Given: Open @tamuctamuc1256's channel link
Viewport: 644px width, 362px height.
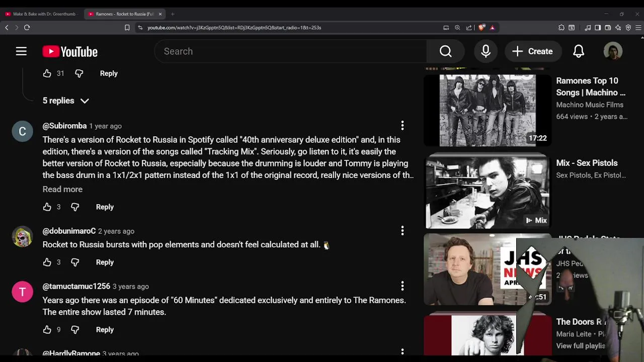Looking at the screenshot, I should click(76, 287).
